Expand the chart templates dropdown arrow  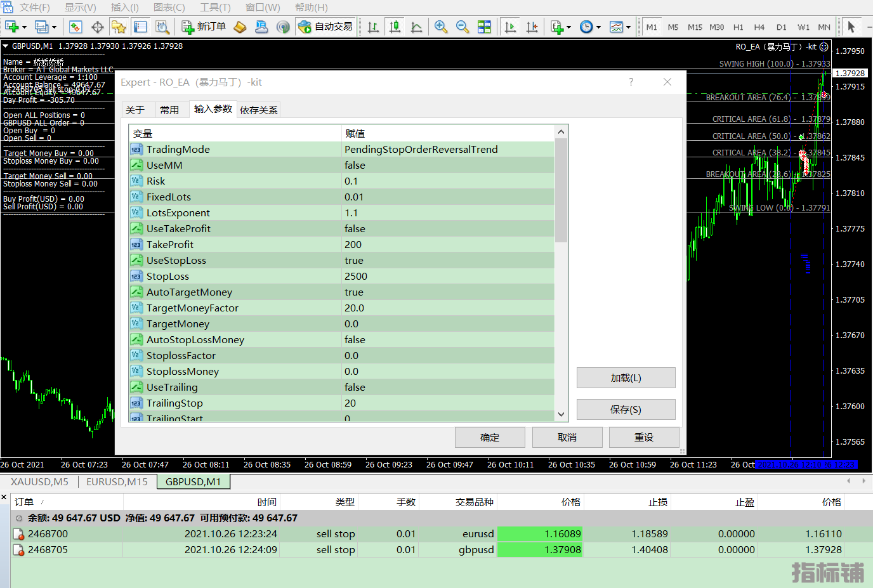pyautogui.click(x=628, y=27)
